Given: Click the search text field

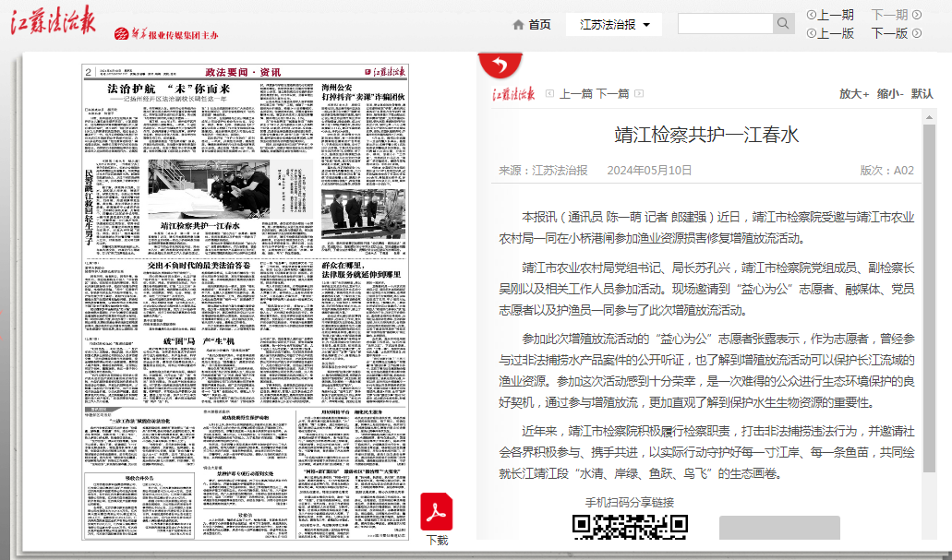Looking at the screenshot, I should (726, 23).
